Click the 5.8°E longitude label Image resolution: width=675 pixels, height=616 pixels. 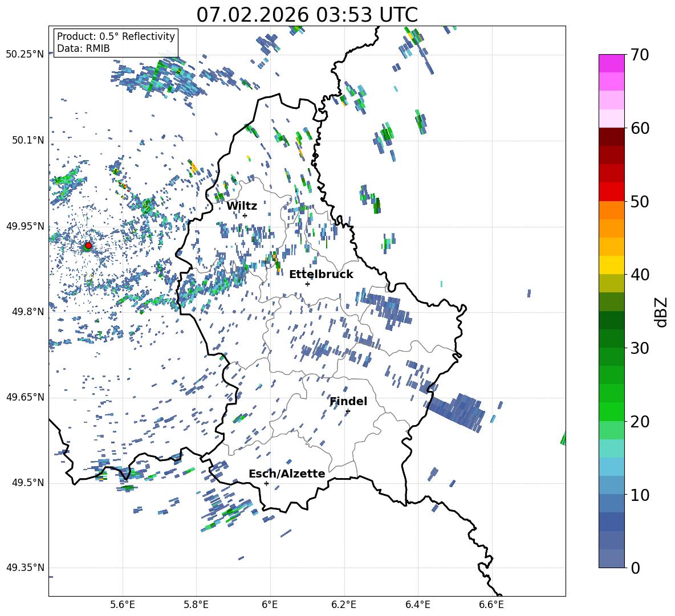coord(196,605)
